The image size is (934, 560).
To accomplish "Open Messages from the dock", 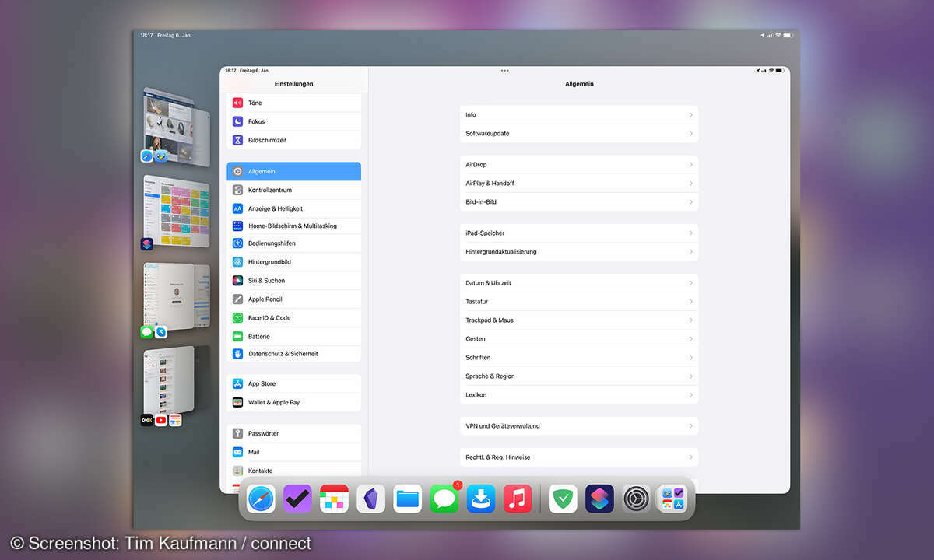I will tap(444, 499).
